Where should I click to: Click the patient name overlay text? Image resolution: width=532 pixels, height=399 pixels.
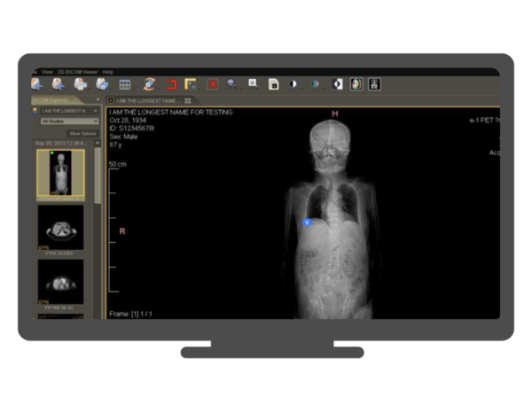[x=170, y=113]
